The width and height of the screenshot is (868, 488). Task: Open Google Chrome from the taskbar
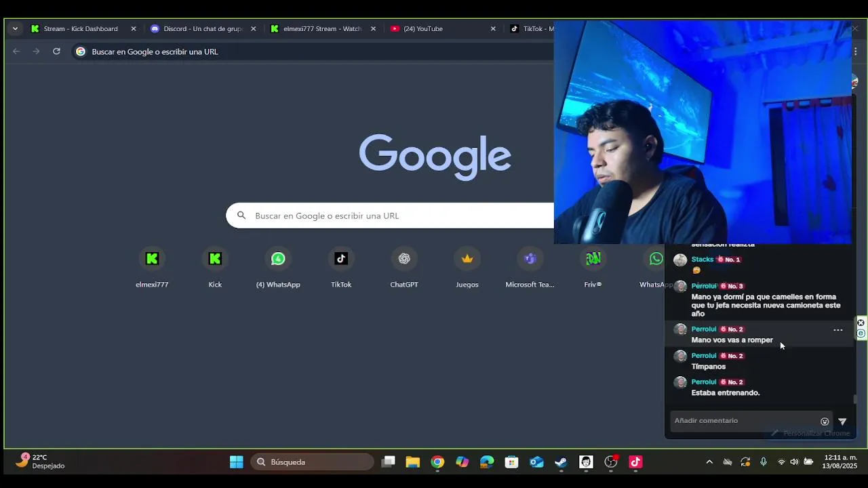pyautogui.click(x=437, y=462)
